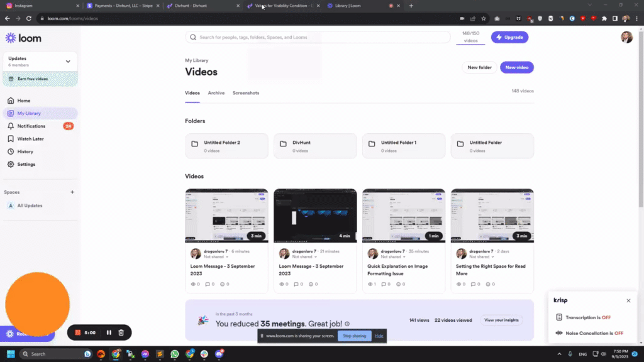Open Not shared dropdown on Quick Explanation video
This screenshot has width=644, height=362.
point(393,257)
